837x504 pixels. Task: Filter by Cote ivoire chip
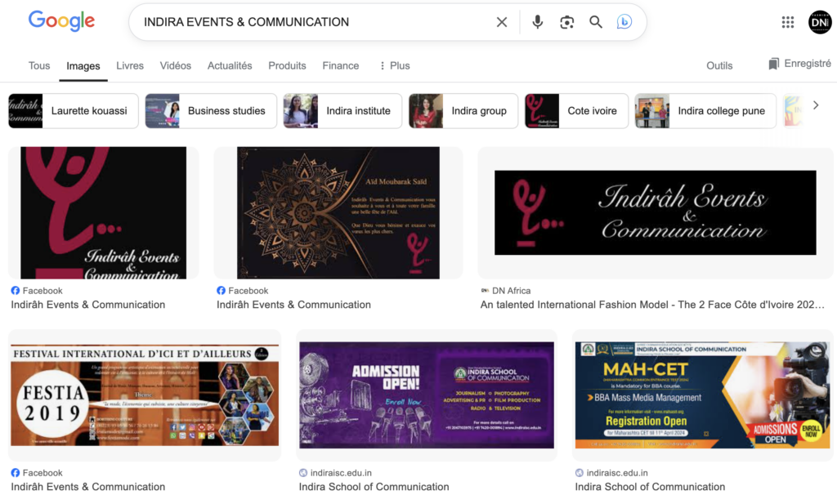(576, 111)
